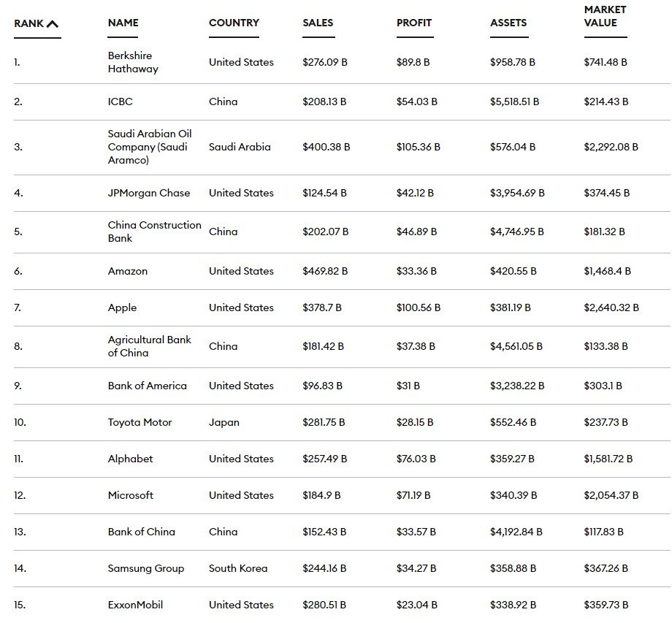This screenshot has height=623, width=672.
Task: Click the Samsung Group name
Action: click(146, 568)
